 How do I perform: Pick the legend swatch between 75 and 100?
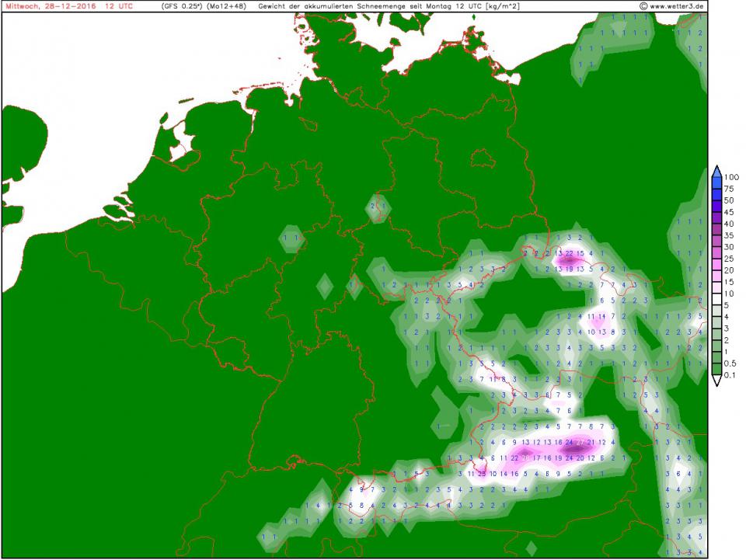coord(716,183)
